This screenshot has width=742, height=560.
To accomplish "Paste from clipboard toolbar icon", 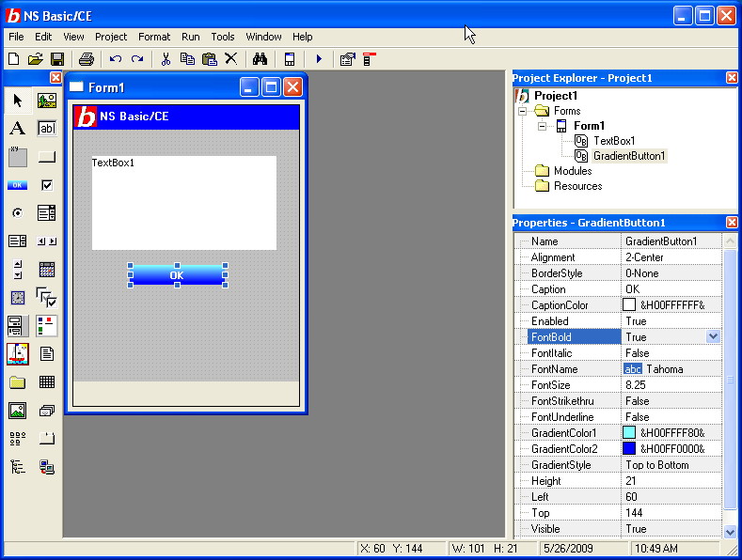I will (x=209, y=59).
